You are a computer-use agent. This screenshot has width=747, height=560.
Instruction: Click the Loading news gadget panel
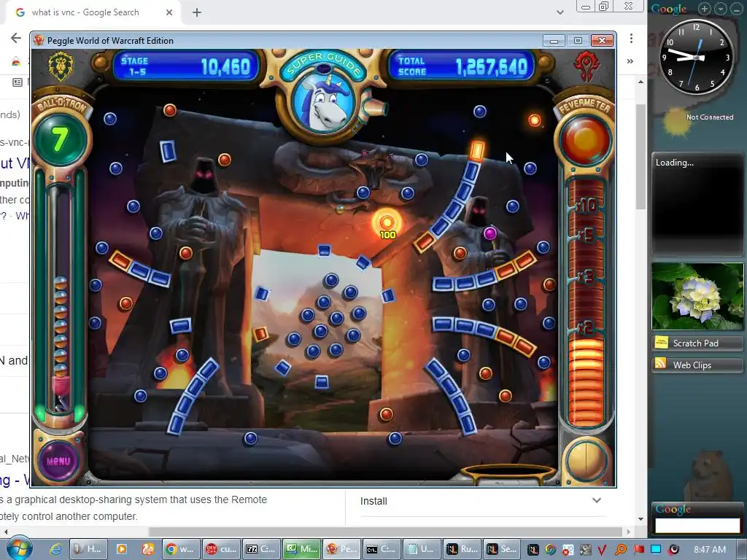pos(697,205)
